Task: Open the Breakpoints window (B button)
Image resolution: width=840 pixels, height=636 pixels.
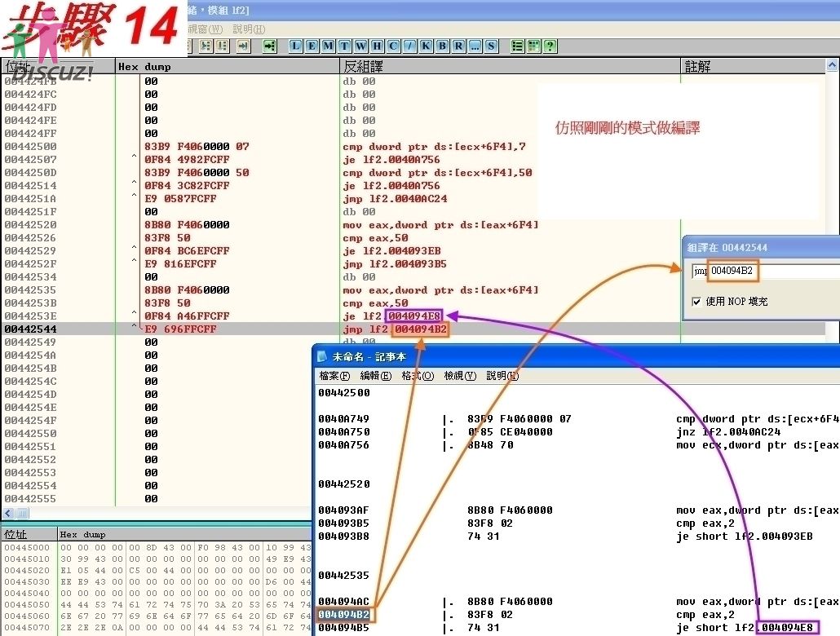Action: pos(442,46)
